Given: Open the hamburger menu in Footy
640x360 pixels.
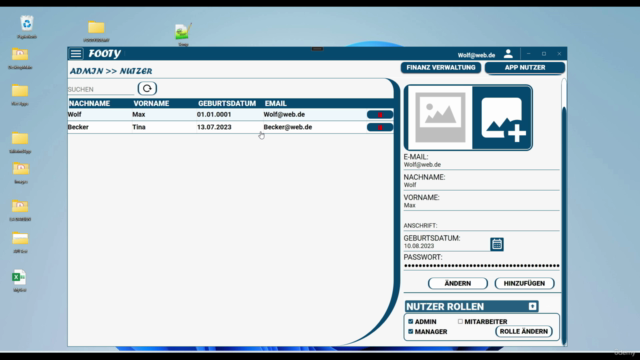Looking at the screenshot, I should pos(76,53).
